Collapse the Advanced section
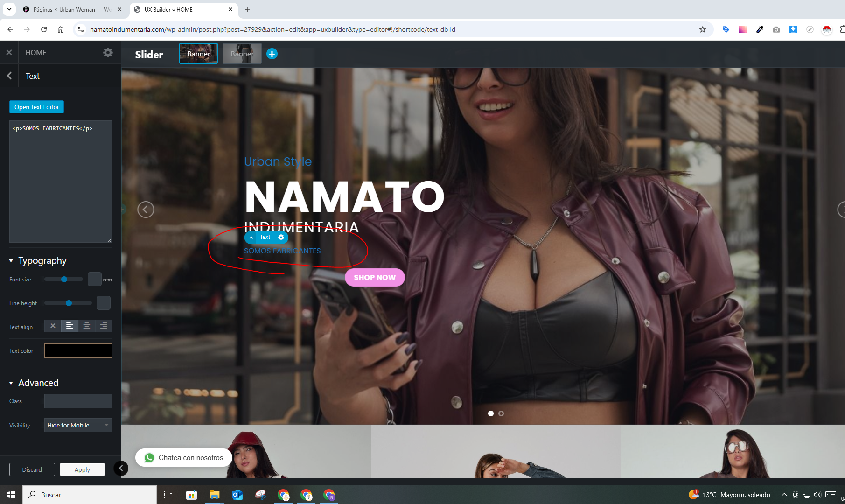Screen dimensions: 845x504 coord(34,383)
